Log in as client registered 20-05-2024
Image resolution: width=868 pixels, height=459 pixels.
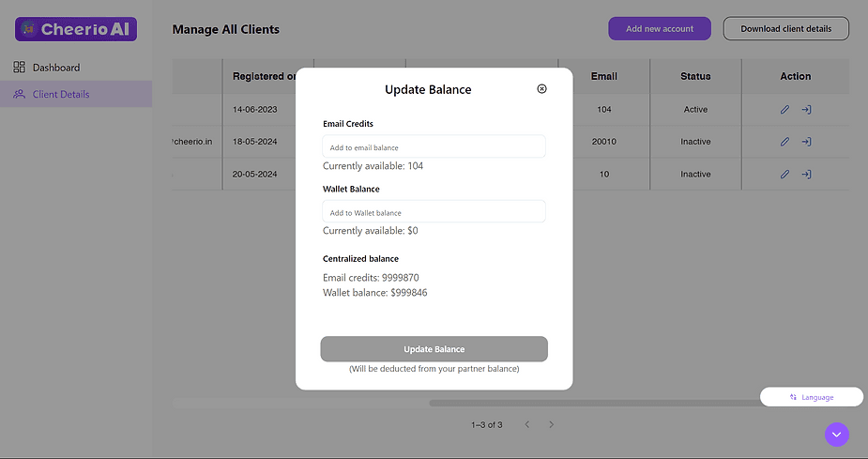[807, 175]
